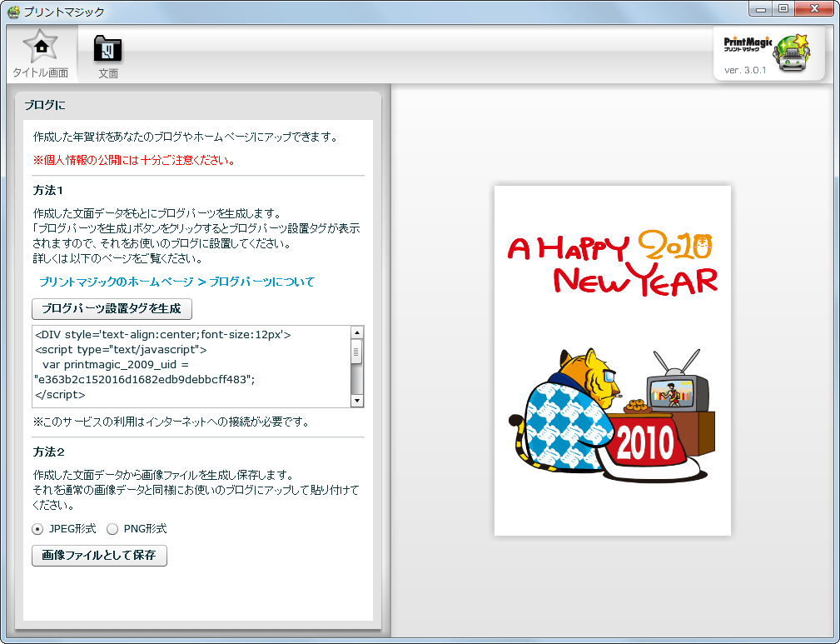Click the プリントマジック title bar app icon
This screenshot has width=840, height=644.
click(13, 12)
